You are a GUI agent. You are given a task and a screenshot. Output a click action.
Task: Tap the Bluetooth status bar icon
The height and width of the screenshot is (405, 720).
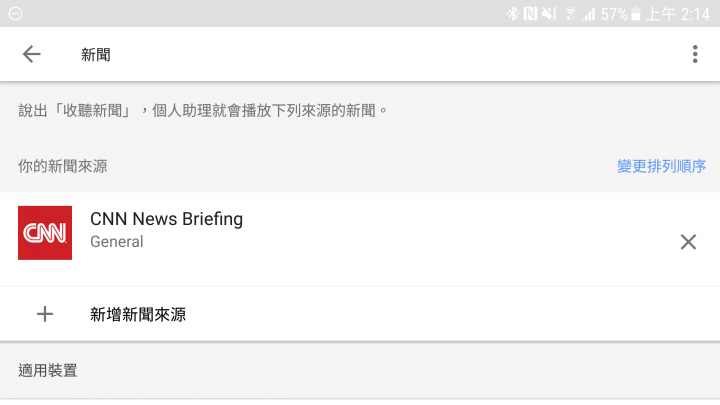pyautogui.click(x=512, y=14)
